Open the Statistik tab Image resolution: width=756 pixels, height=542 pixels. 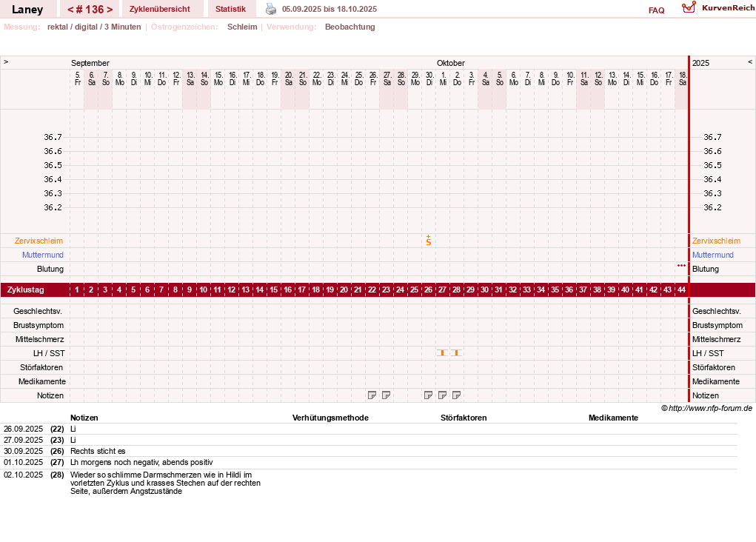point(230,9)
